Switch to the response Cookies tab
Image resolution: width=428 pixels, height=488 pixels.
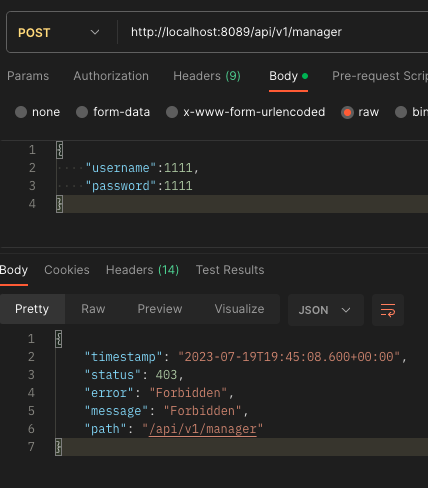67,270
